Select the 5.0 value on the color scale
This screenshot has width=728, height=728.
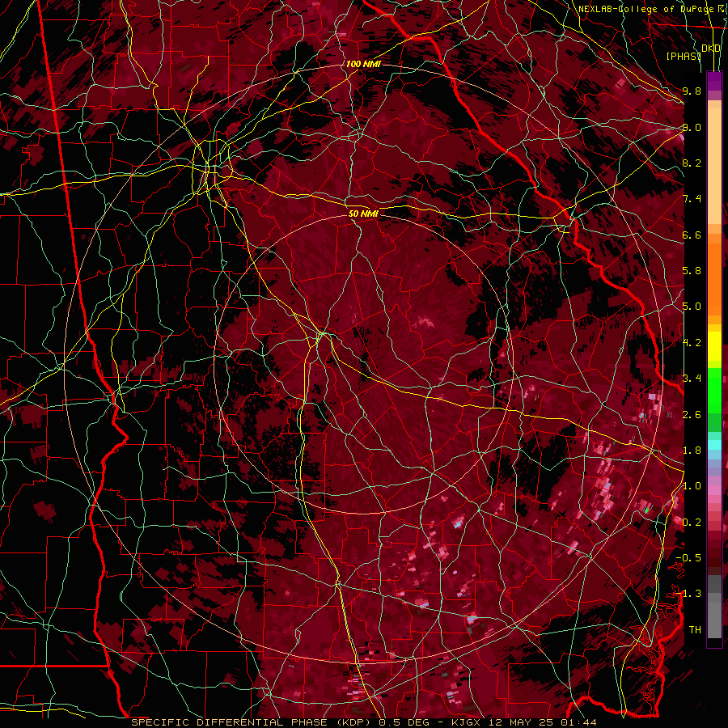tap(692, 307)
